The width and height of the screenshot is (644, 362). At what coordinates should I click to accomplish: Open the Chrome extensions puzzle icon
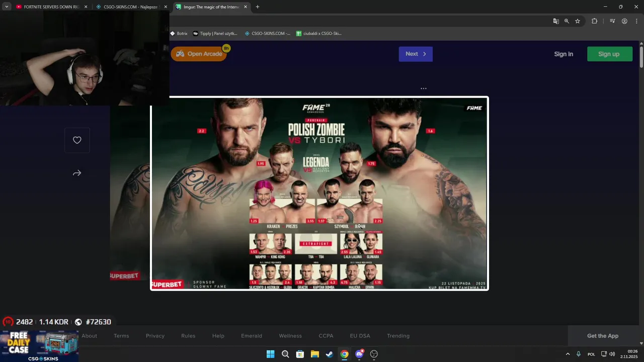[x=594, y=21]
